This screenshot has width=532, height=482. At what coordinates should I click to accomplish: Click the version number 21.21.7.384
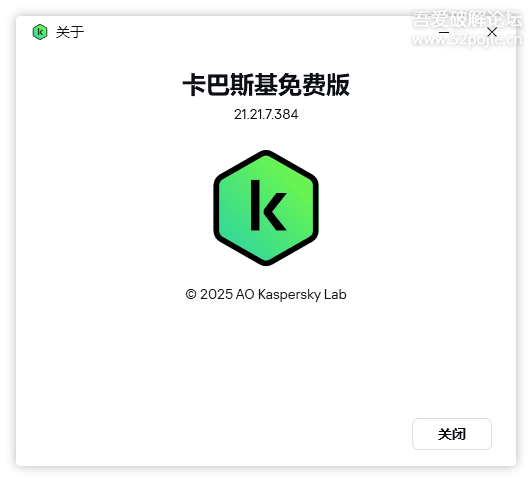point(266,114)
